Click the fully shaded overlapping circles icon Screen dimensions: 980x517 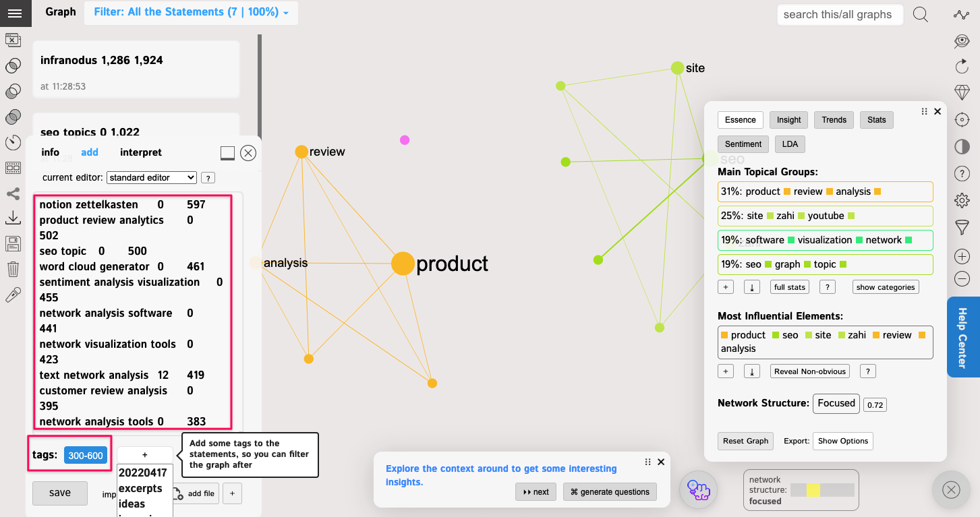pos(13,117)
